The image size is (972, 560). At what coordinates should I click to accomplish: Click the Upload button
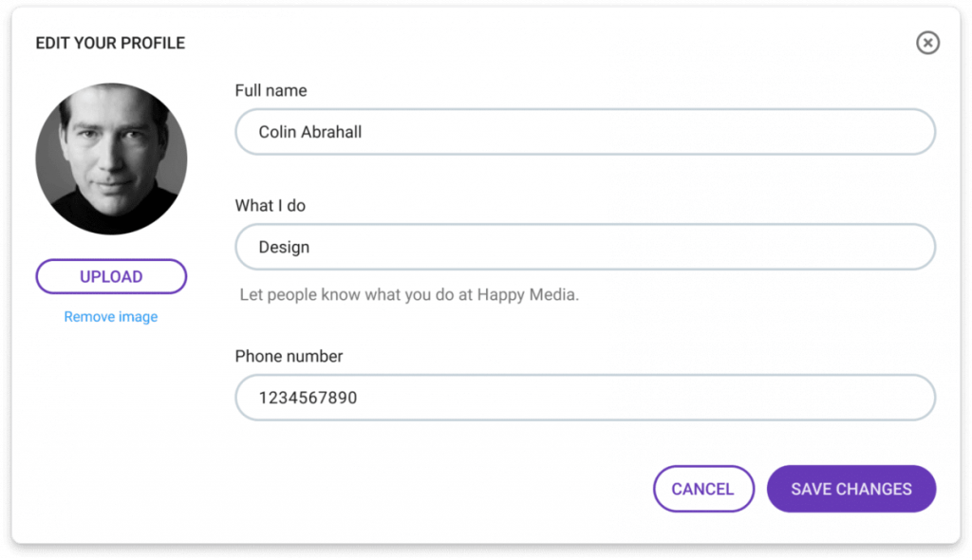(x=112, y=276)
